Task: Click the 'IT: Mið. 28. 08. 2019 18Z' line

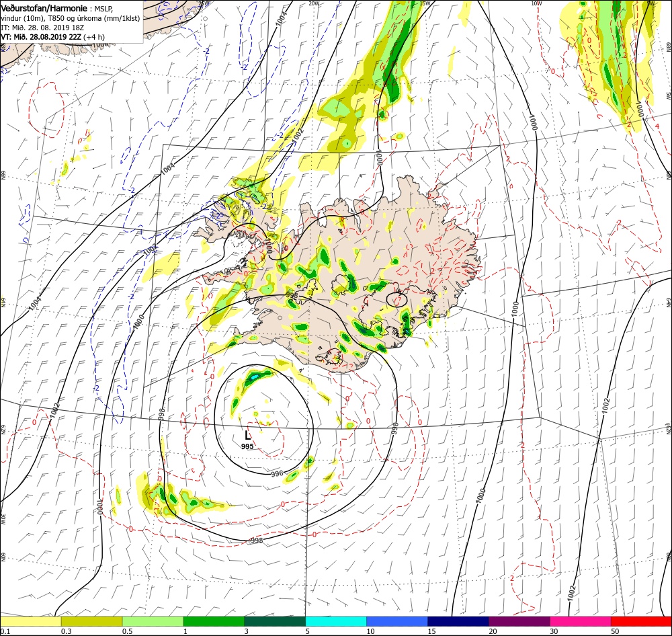Action: [42, 28]
